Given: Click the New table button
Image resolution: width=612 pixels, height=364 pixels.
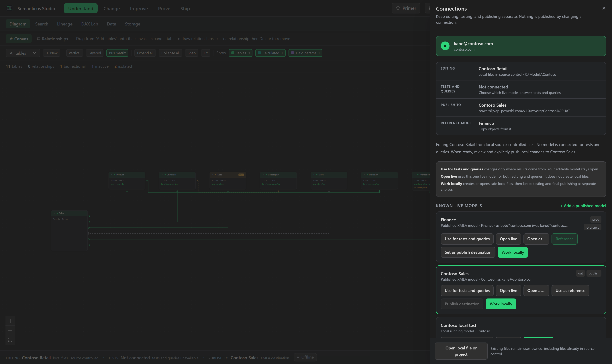Looking at the screenshot, I should (52, 53).
